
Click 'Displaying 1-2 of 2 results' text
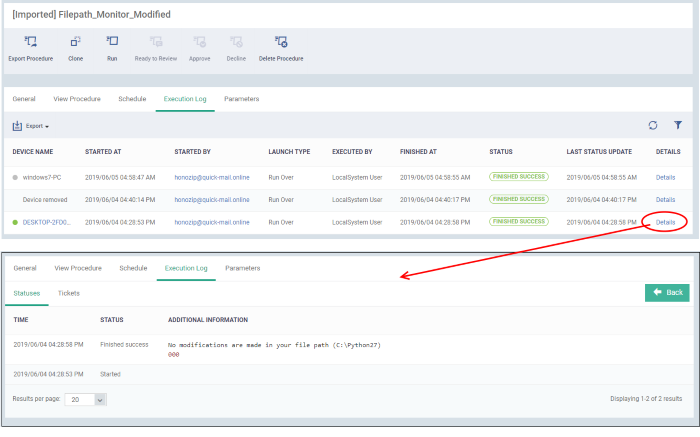646,399
